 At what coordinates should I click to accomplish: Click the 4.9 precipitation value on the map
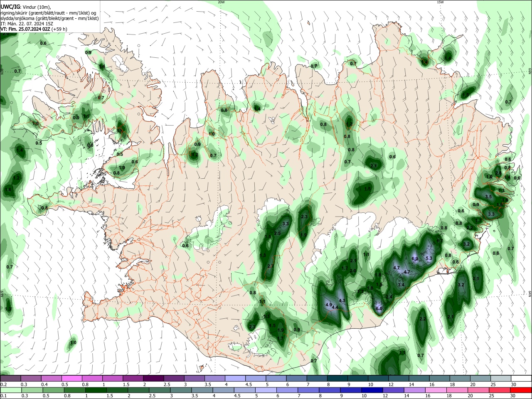[x=328, y=305]
